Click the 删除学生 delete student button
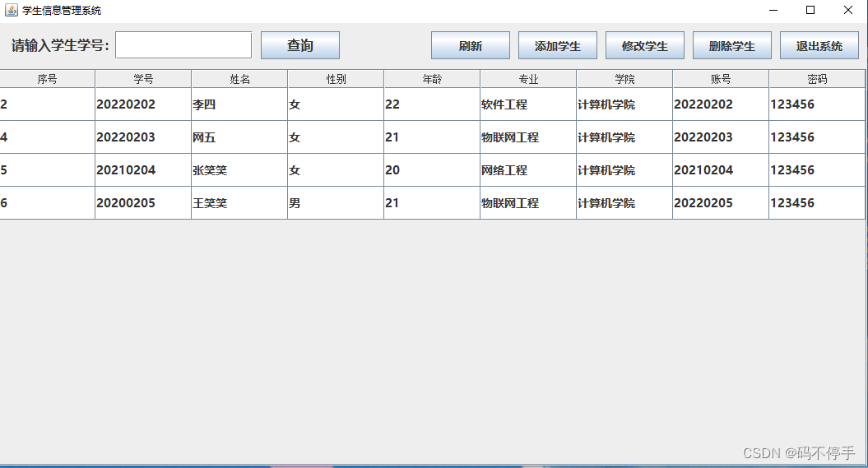This screenshot has width=868, height=468. tap(731, 45)
